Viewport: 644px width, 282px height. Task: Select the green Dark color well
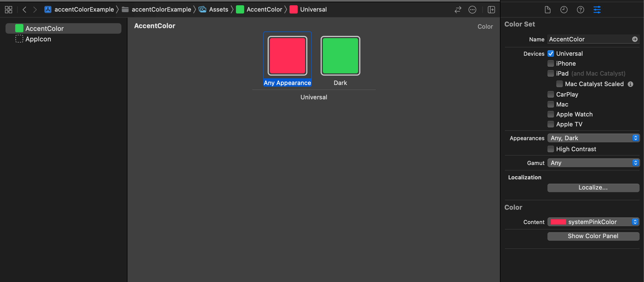coord(340,56)
